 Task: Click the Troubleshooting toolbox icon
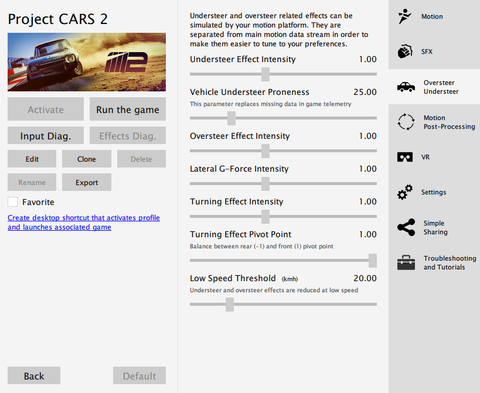406,263
